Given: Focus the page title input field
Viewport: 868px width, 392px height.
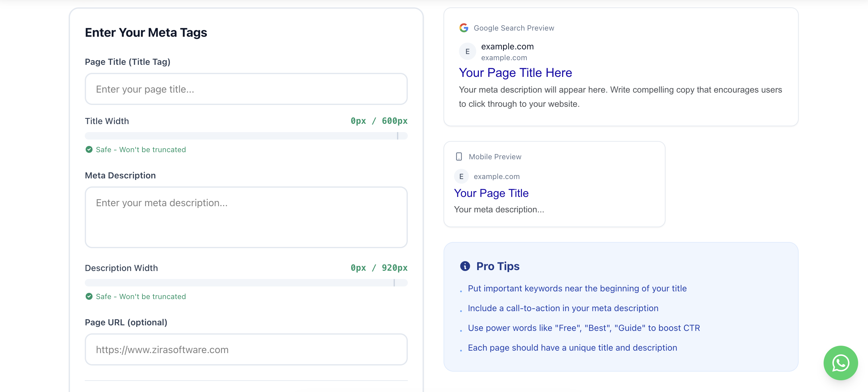Looking at the screenshot, I should (x=246, y=89).
